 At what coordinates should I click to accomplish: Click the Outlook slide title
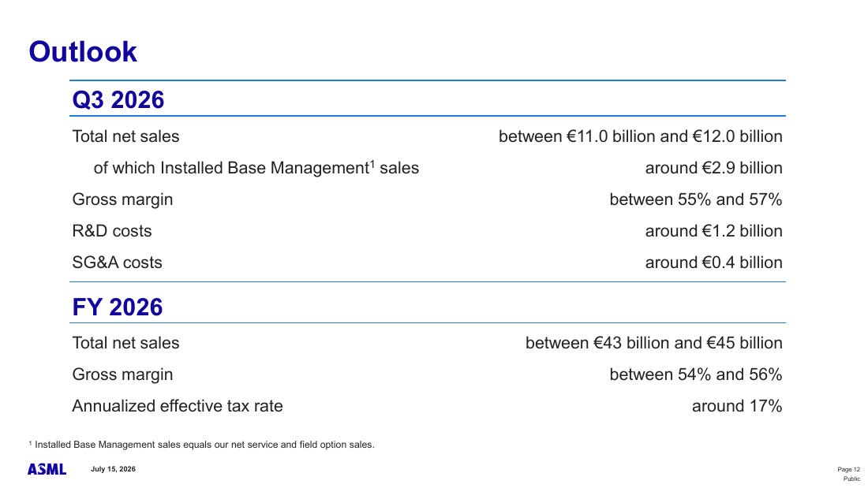click(x=83, y=52)
